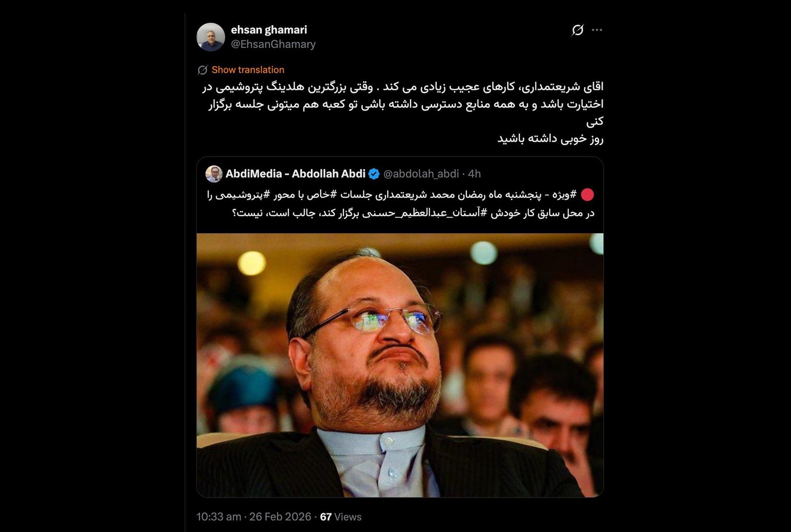Open the @EhsanGhamary handle
This screenshot has width=791, height=532.
click(x=273, y=44)
